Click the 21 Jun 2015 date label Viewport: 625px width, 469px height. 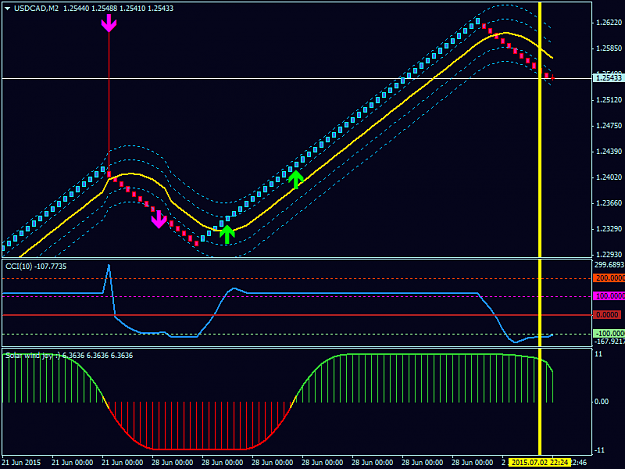[x=21, y=462]
